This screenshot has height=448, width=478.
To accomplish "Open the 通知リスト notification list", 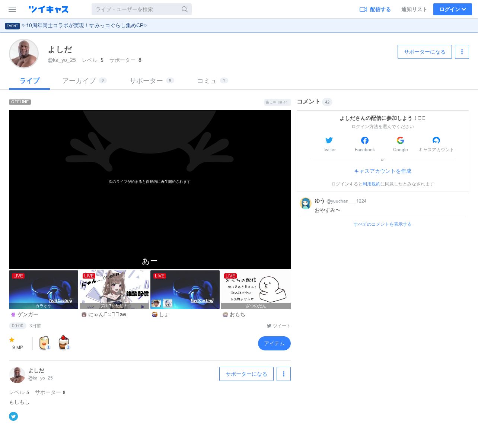I will click(x=414, y=9).
